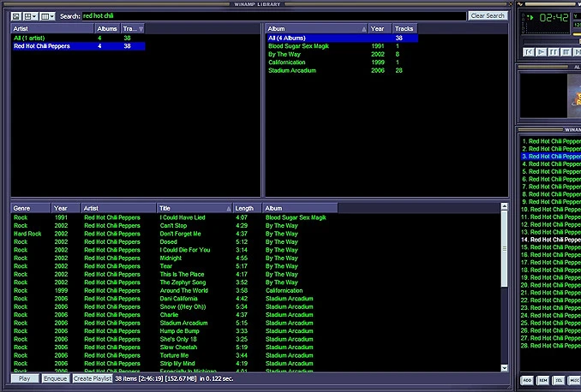Click the library search field containing 'red hot chili'

tap(274, 16)
